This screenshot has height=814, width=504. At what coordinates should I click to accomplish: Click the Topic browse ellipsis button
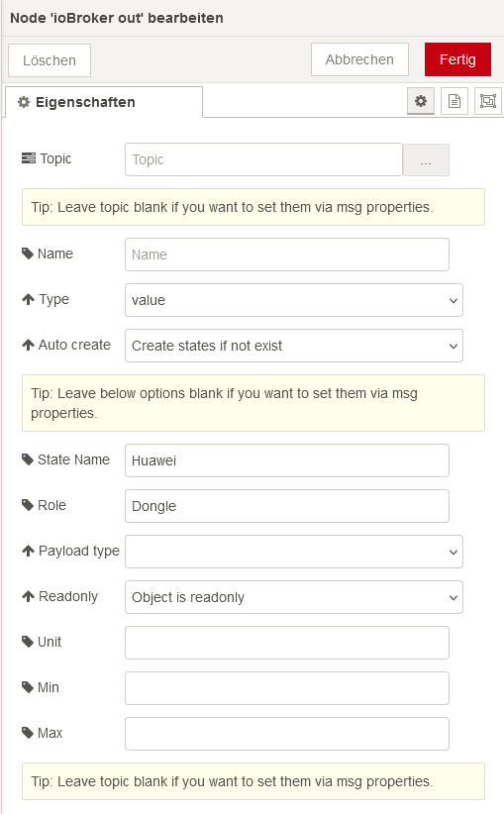[x=426, y=159]
